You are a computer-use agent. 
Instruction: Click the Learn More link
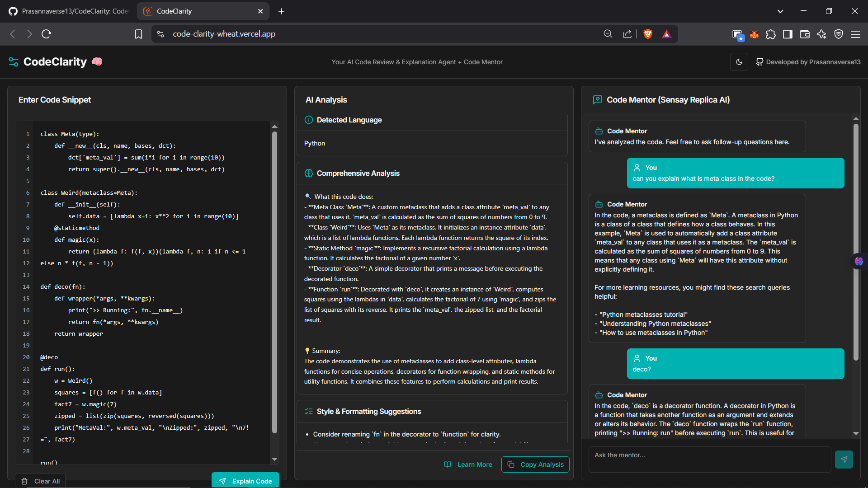(x=468, y=464)
